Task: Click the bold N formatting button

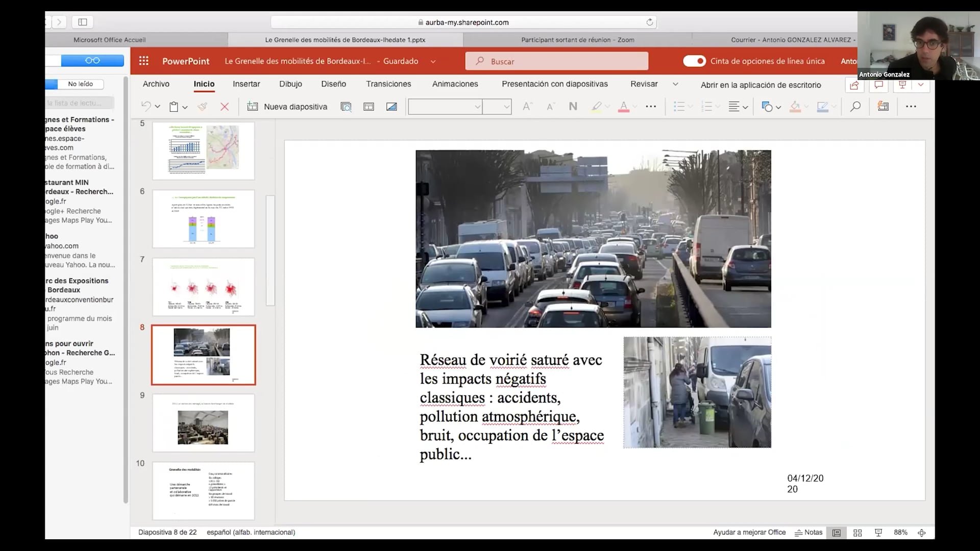Action: 573,106
